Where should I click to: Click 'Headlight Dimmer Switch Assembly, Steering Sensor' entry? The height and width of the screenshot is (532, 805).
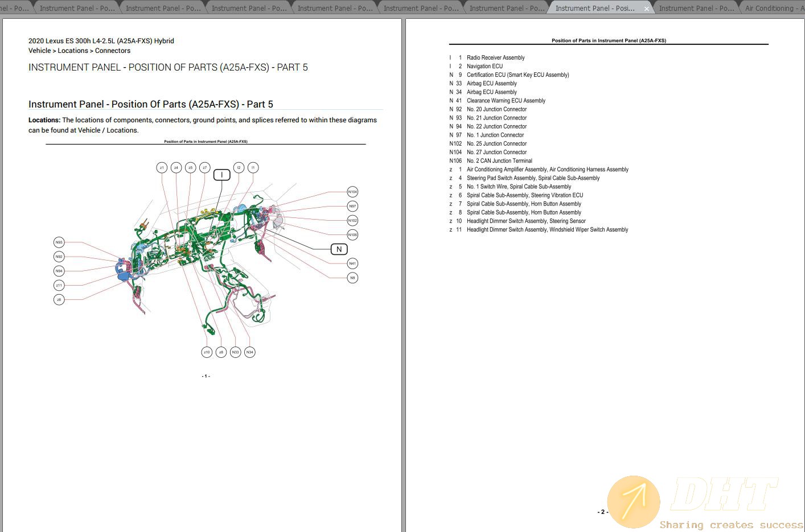coord(526,221)
